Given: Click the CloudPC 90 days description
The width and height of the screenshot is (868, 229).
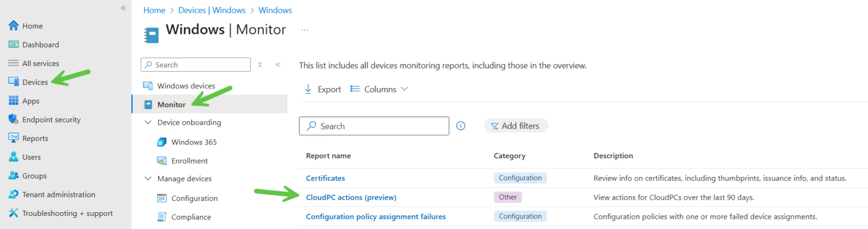Looking at the screenshot, I should coord(674,197).
